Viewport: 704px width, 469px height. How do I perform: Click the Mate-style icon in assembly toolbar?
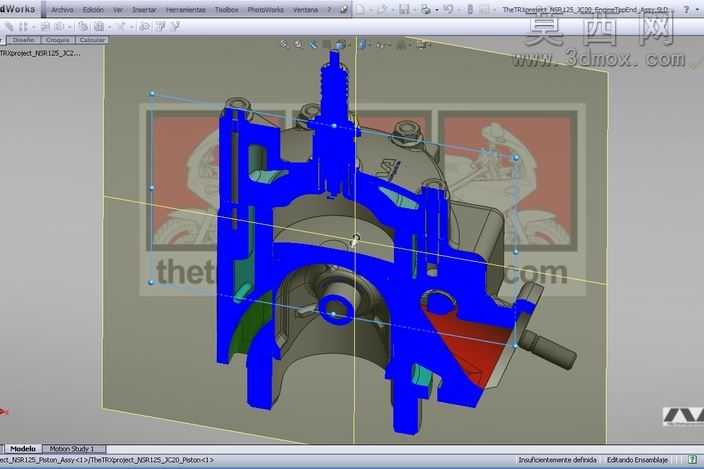point(83,27)
